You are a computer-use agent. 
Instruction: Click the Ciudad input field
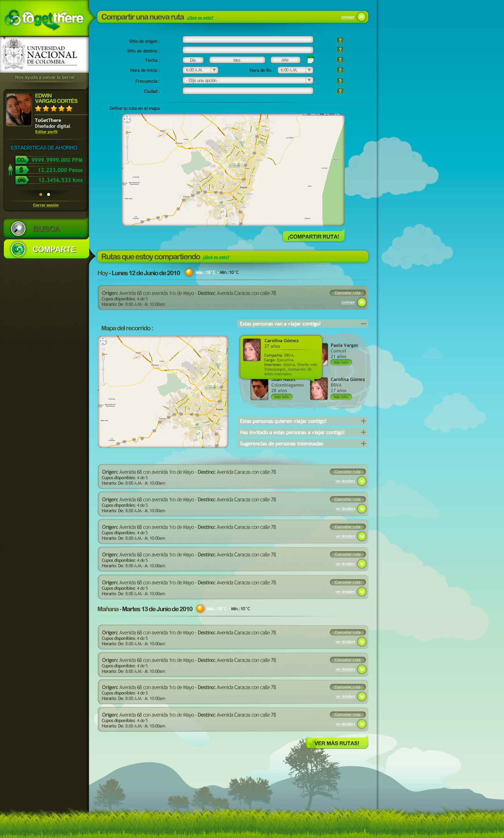pos(248,91)
